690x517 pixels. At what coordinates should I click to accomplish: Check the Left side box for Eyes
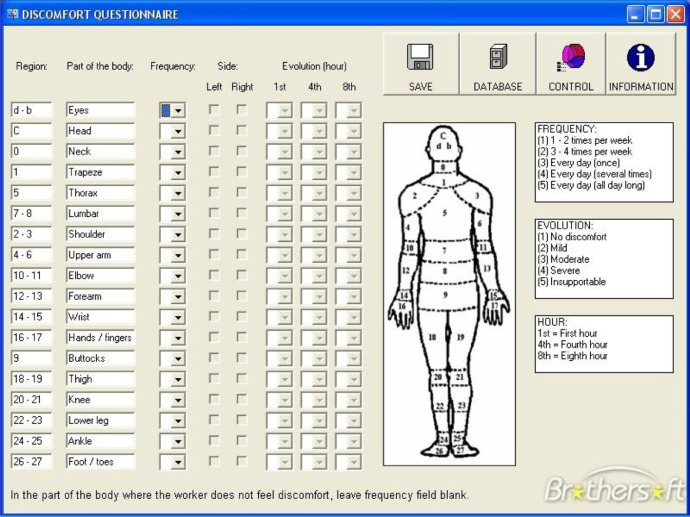(x=214, y=110)
